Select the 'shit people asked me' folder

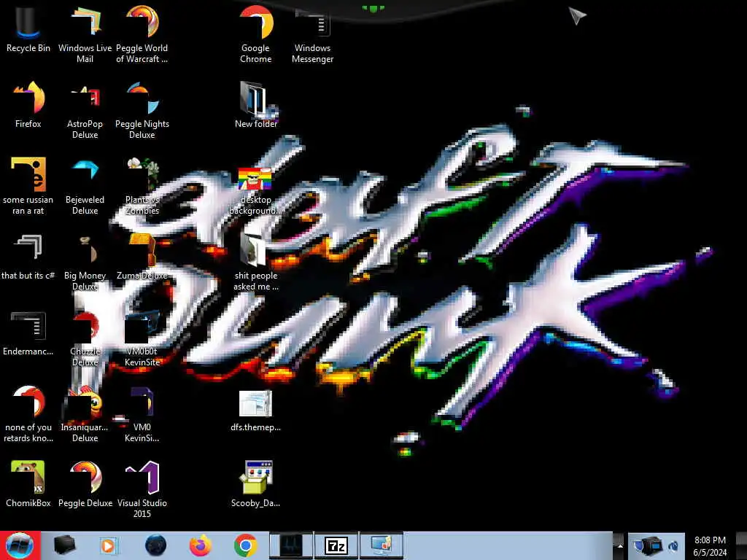point(256,262)
